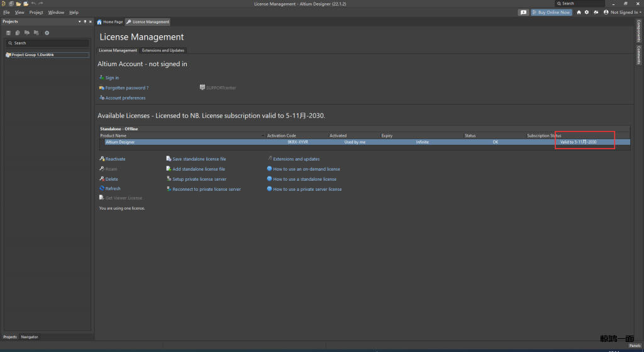
Task: Click the feedback speech bubble icon
Action: click(x=523, y=12)
